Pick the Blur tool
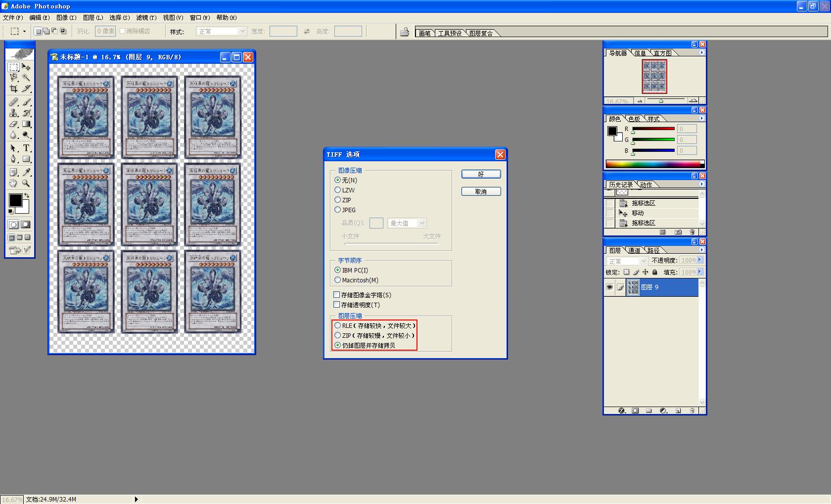Screen dimensions: 831x504 pos(14,135)
